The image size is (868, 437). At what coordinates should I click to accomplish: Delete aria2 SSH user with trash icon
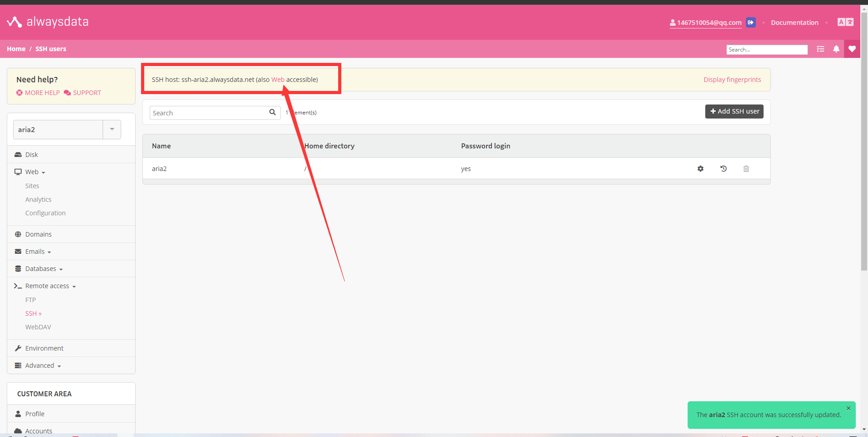746,169
